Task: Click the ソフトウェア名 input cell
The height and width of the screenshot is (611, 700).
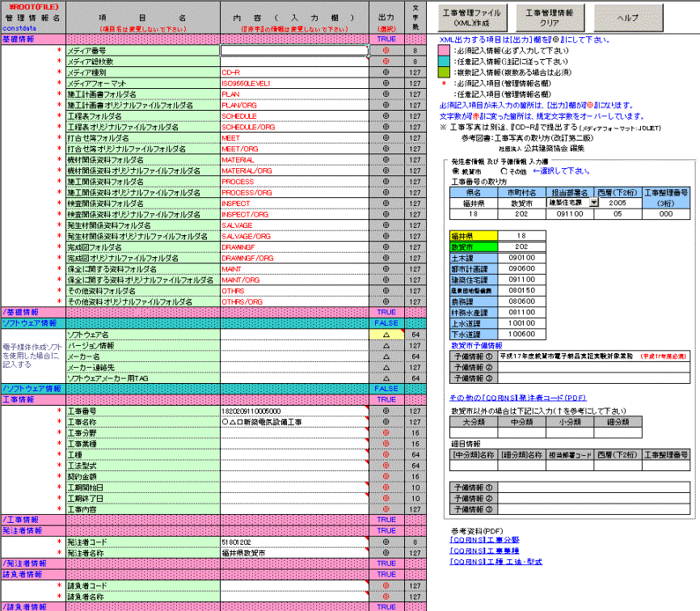Action: [295, 335]
